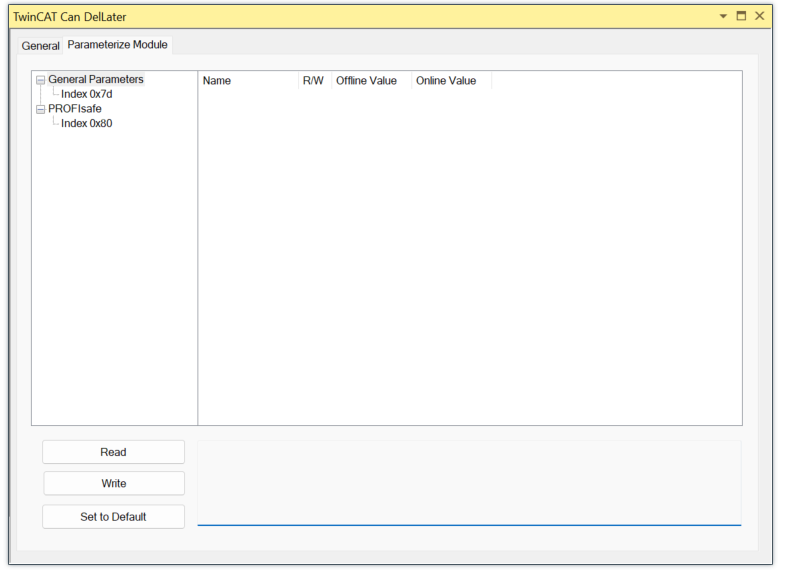Select the PROFIsafe tree entry
Image resolution: width=790 pixels, height=574 pixels.
pos(75,109)
